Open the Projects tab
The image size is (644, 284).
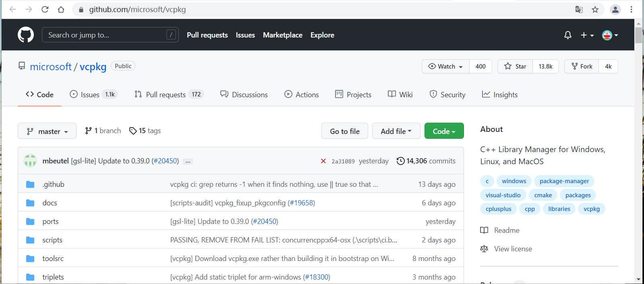[x=353, y=94]
